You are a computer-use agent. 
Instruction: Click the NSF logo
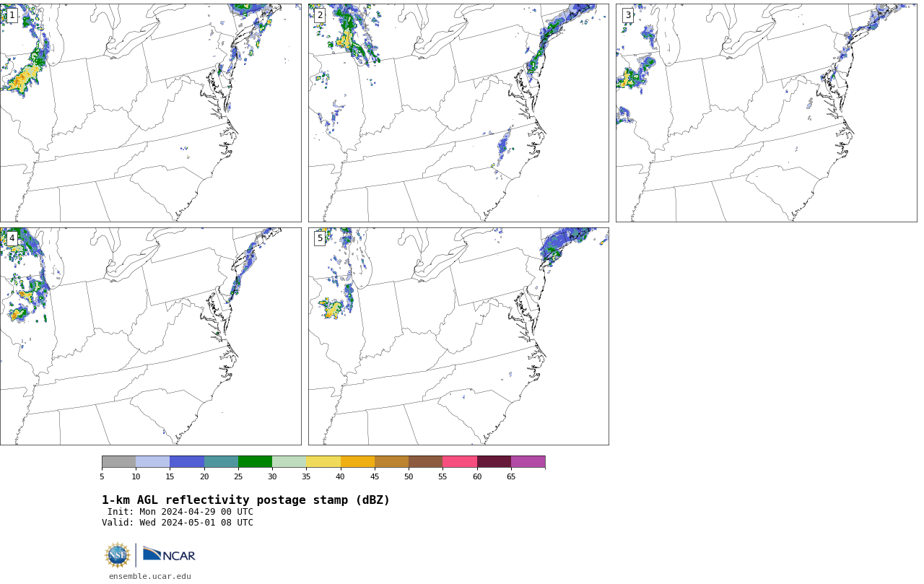pyautogui.click(x=118, y=555)
